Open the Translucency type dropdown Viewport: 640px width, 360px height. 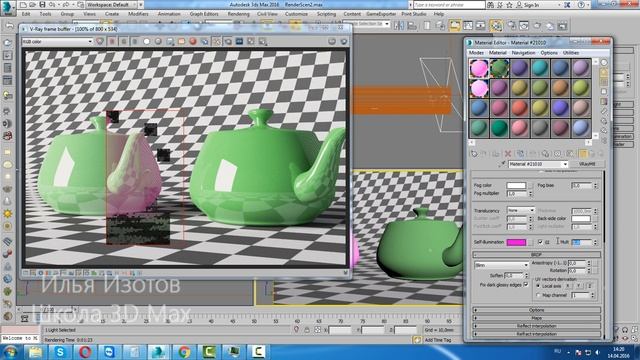pyautogui.click(x=520, y=210)
